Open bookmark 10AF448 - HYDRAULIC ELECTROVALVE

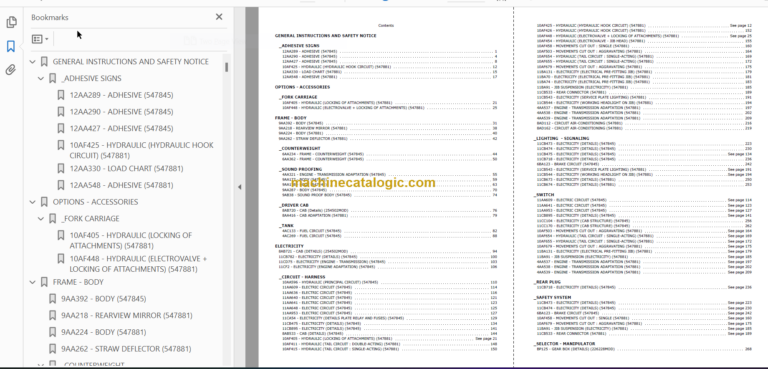pyautogui.click(x=138, y=264)
